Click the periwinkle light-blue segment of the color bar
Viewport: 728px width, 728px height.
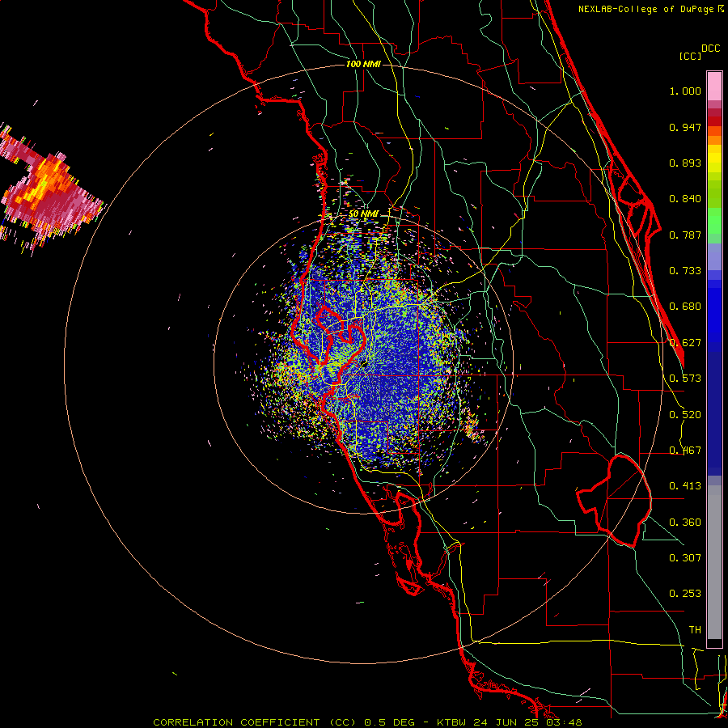(x=714, y=256)
